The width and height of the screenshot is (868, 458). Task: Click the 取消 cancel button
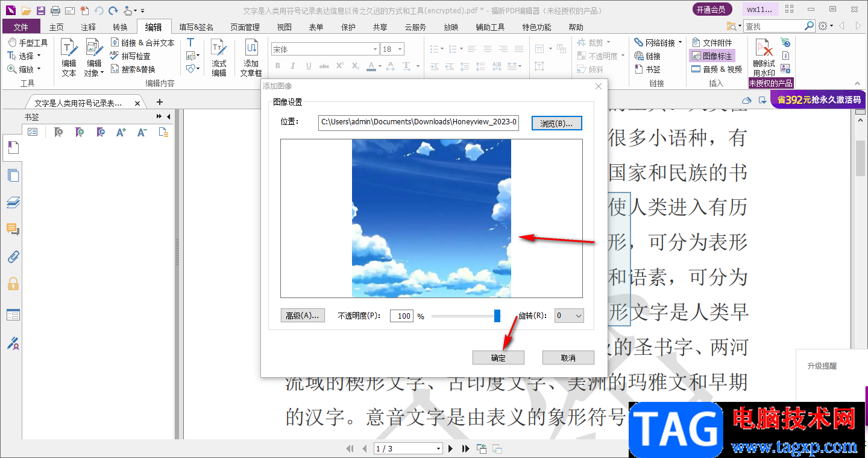pyautogui.click(x=568, y=358)
